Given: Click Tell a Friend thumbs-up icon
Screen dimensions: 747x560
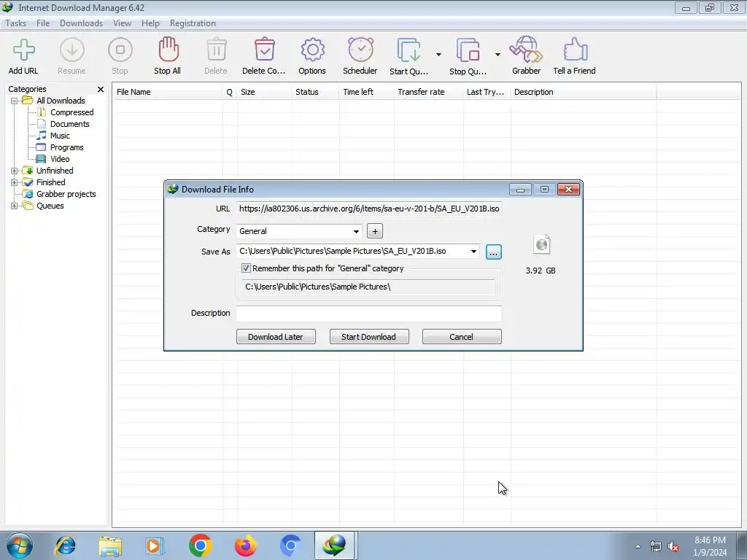Looking at the screenshot, I should click(575, 50).
